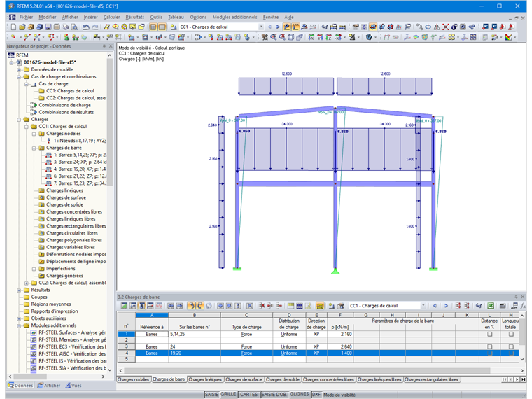Click the color scale display icon

[508, 37]
